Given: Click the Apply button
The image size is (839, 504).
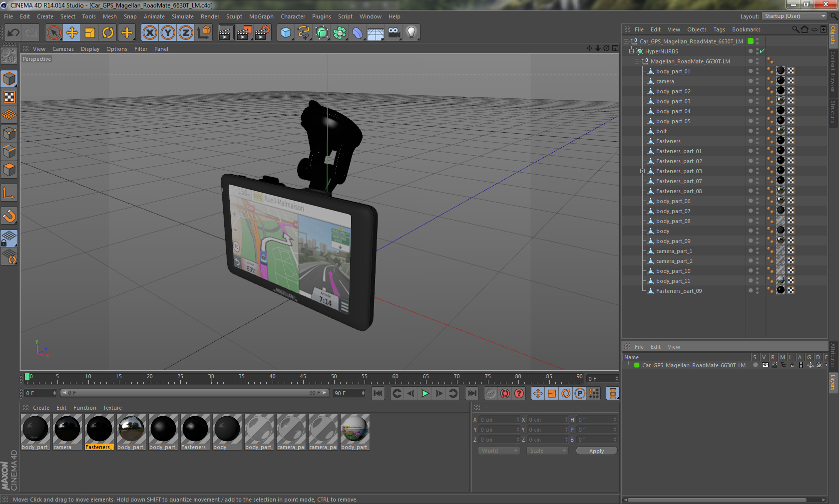Looking at the screenshot, I should coord(596,451).
